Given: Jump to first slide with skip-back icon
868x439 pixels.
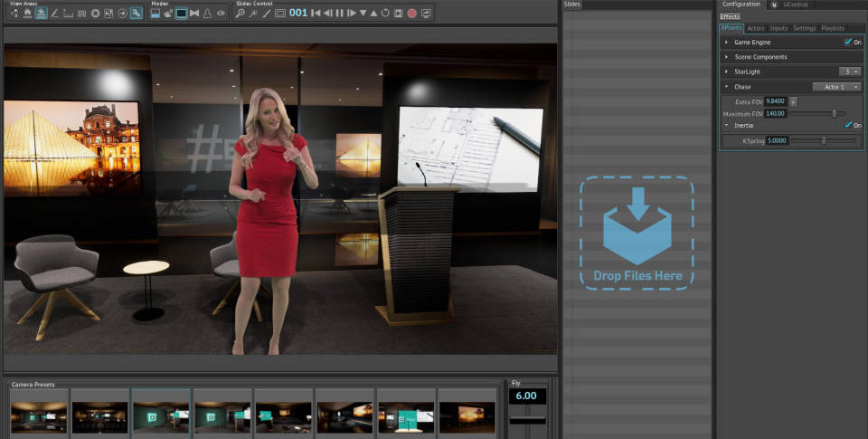Looking at the screenshot, I should pyautogui.click(x=316, y=14).
